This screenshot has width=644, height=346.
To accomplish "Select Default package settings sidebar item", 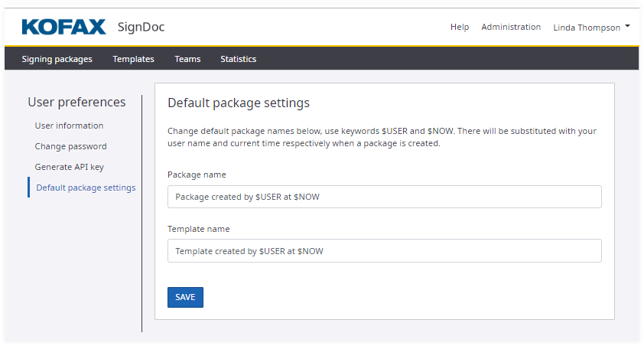I will point(86,188).
